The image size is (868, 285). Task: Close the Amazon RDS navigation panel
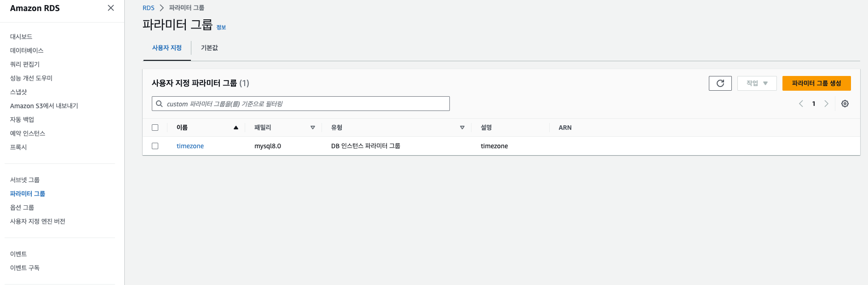[x=111, y=8]
